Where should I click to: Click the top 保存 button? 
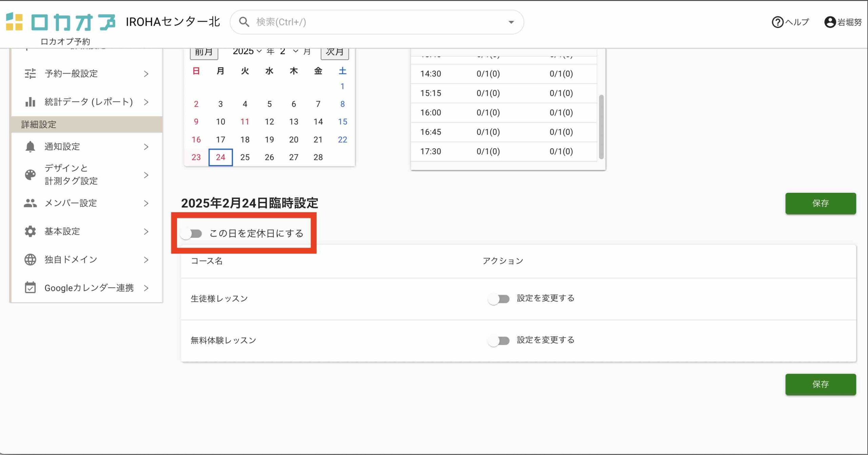point(820,203)
